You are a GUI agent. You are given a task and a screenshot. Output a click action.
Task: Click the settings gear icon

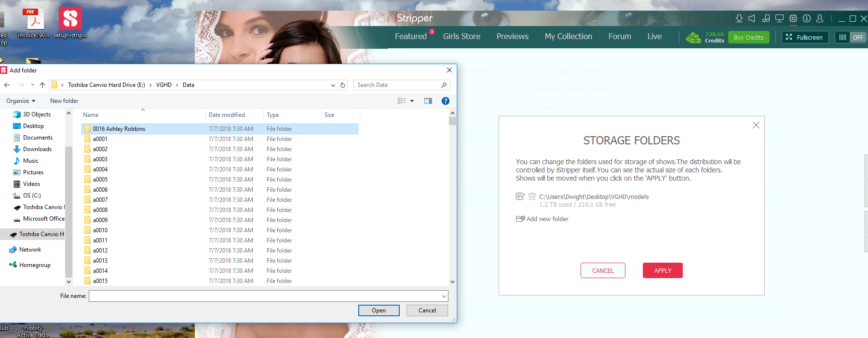[793, 19]
